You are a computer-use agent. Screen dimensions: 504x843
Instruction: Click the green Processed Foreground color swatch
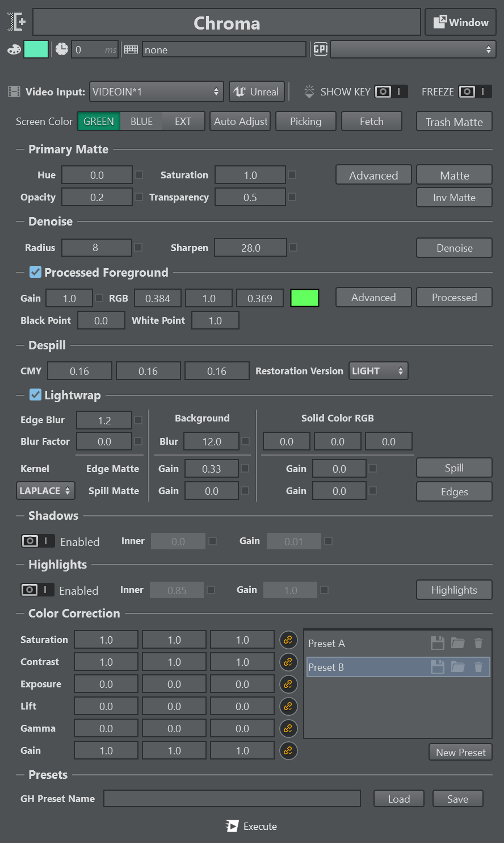pos(305,298)
